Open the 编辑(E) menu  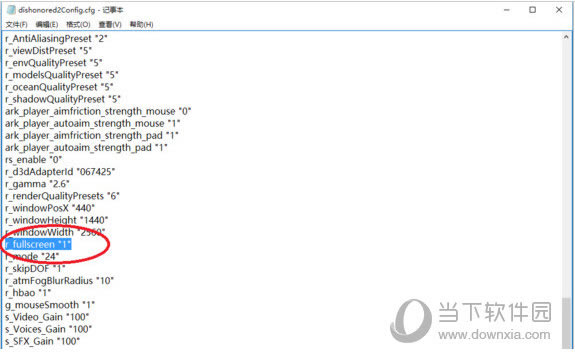click(47, 25)
